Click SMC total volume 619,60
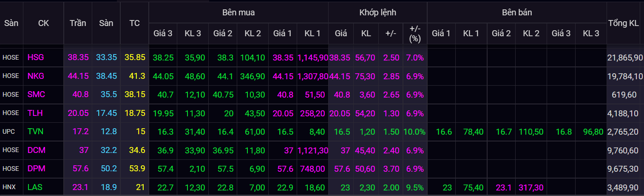Screen dimensions: 644x196 (624, 94)
